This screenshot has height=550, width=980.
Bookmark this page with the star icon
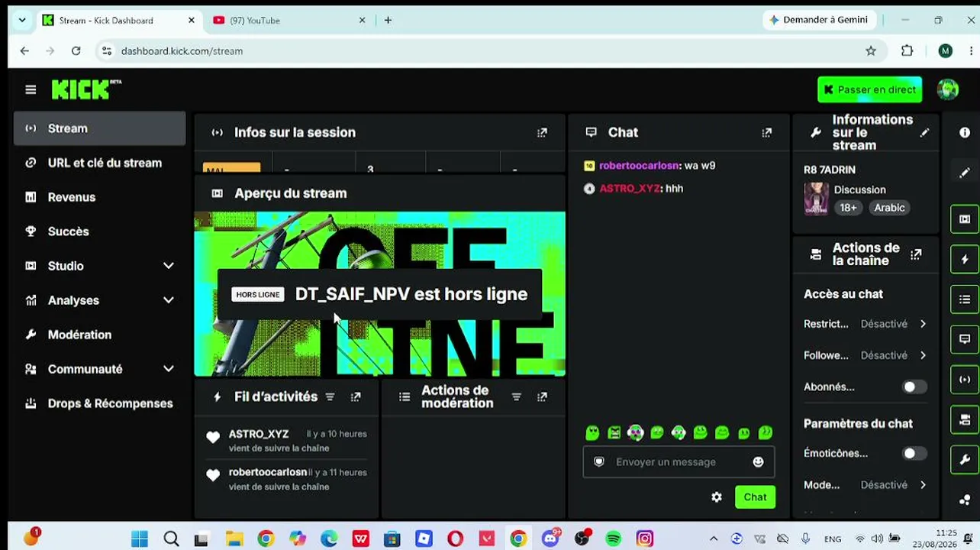(x=871, y=51)
